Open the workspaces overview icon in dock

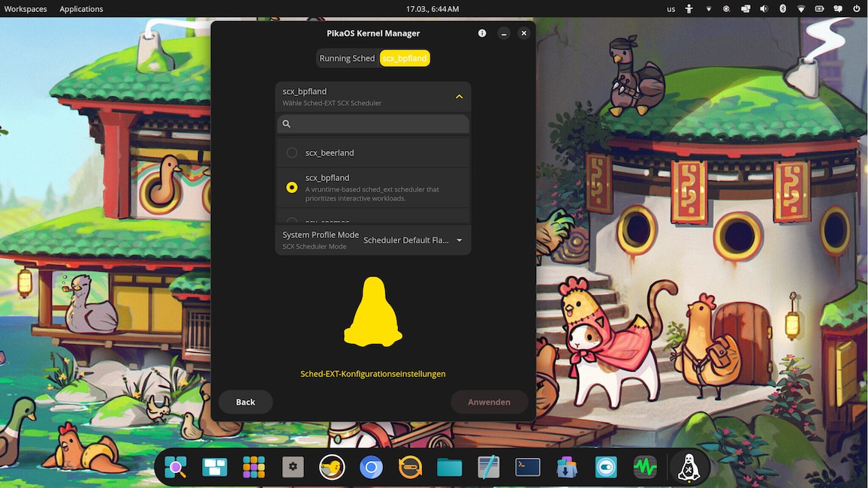click(x=215, y=468)
